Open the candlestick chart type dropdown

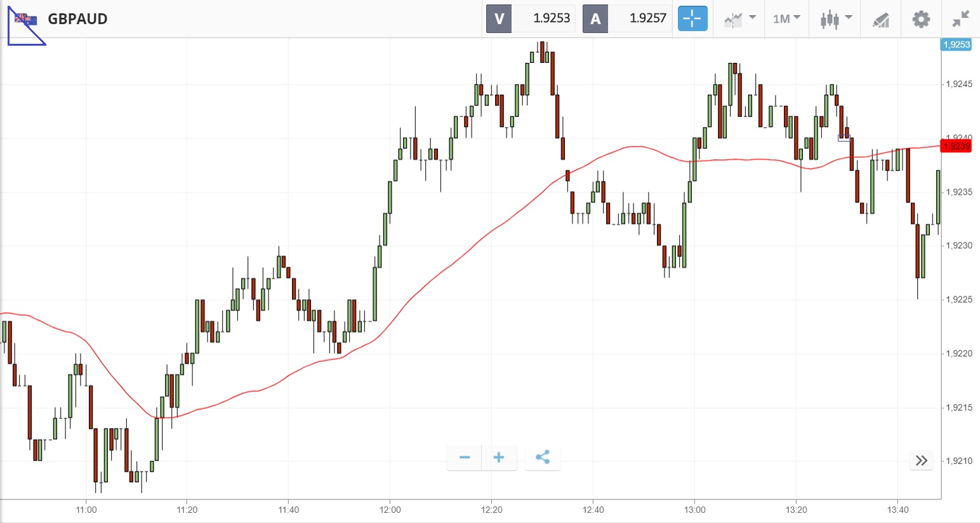835,19
